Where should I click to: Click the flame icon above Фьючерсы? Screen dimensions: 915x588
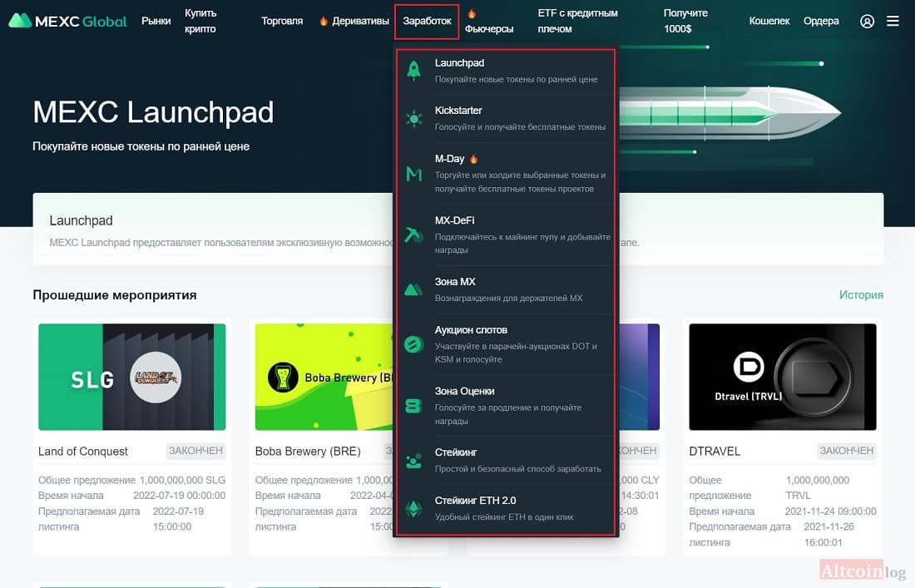[472, 13]
